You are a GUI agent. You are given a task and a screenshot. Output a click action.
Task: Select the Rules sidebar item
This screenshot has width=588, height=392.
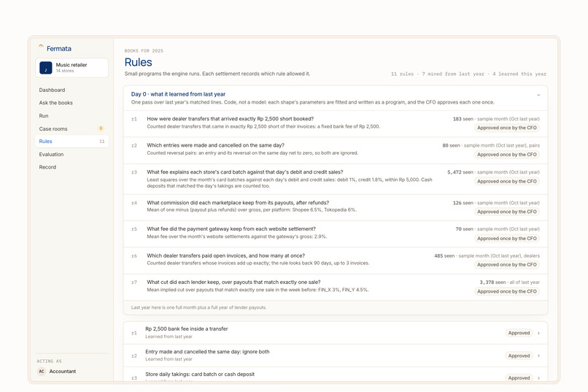[72, 142]
